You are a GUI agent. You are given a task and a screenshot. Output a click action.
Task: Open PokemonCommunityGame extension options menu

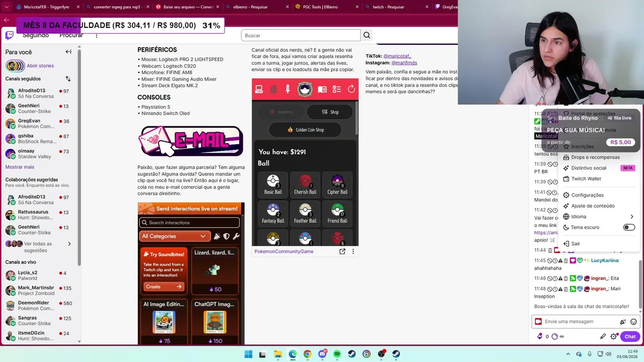point(353,251)
